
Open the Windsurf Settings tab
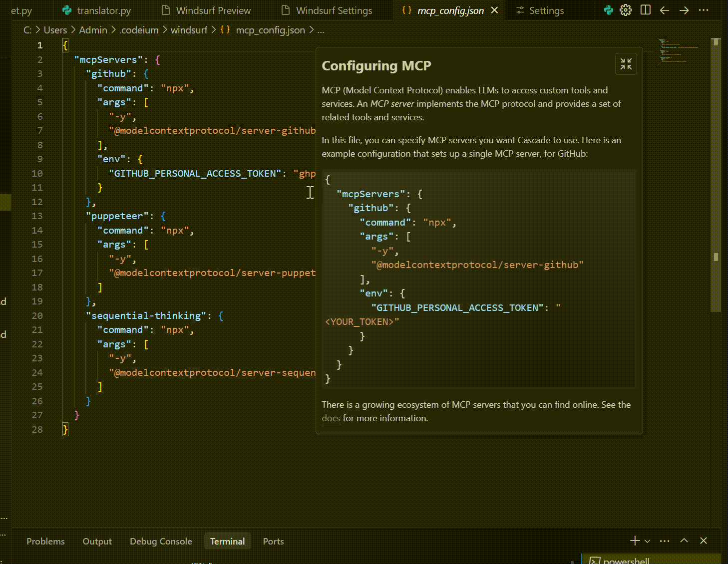coord(334,10)
